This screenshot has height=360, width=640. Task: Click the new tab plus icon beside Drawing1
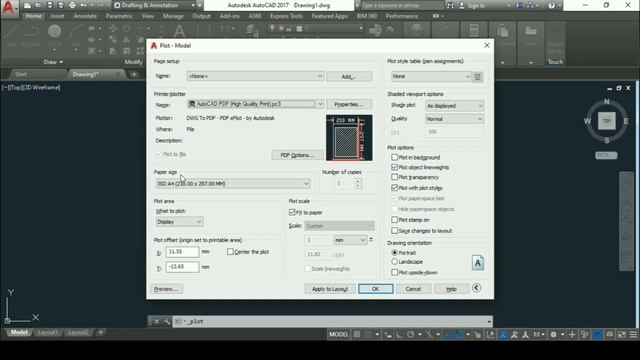pos(134,74)
